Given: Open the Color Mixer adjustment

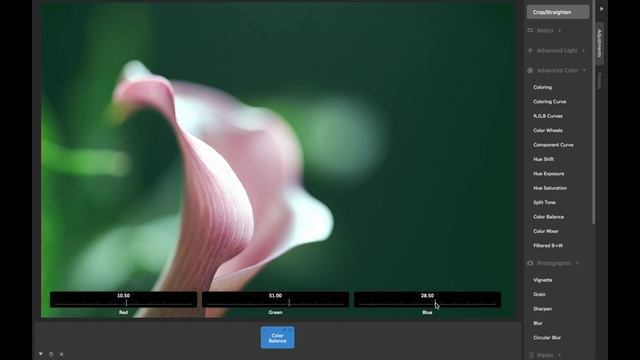Looking at the screenshot, I should (x=546, y=231).
